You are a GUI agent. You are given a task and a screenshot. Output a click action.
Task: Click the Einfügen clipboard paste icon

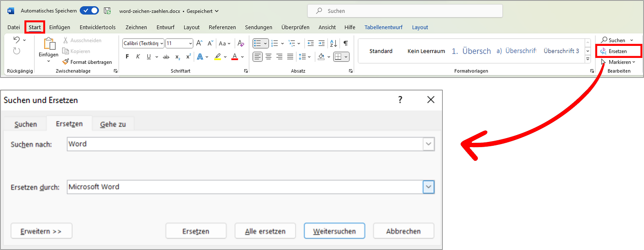tap(49, 44)
